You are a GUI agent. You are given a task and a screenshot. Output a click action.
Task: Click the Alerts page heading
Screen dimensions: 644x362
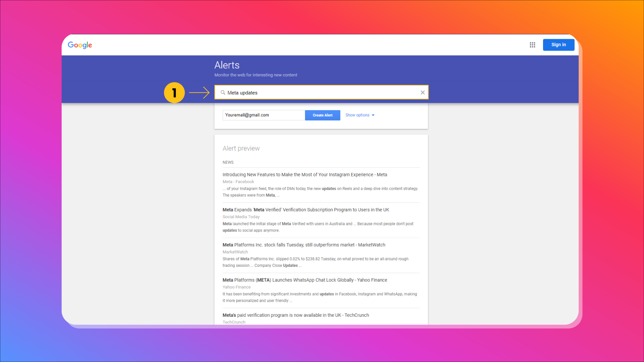[227, 65]
